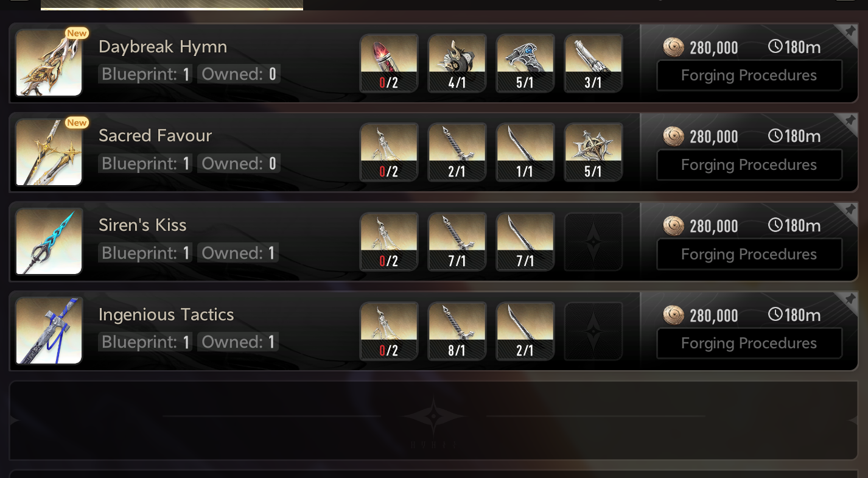Click Daybreak Hymn material showing 4/1
The image size is (868, 478).
coord(457,63)
